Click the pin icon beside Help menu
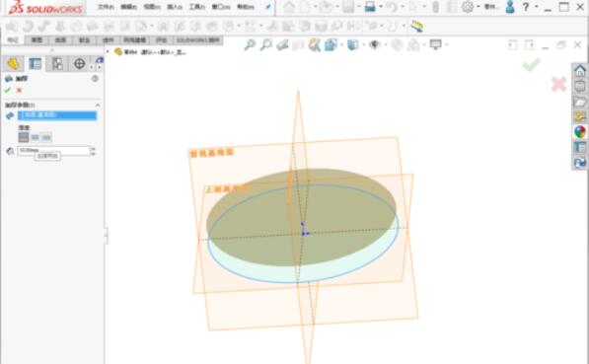 [x=268, y=7]
